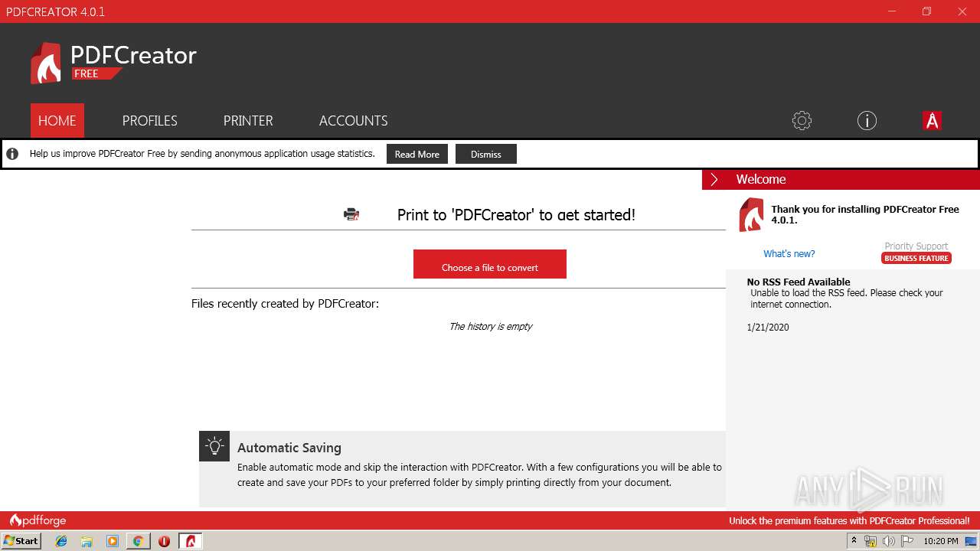Click 'No RSS Feed Available' heading
Image resolution: width=980 pixels, height=551 pixels.
pyautogui.click(x=799, y=282)
